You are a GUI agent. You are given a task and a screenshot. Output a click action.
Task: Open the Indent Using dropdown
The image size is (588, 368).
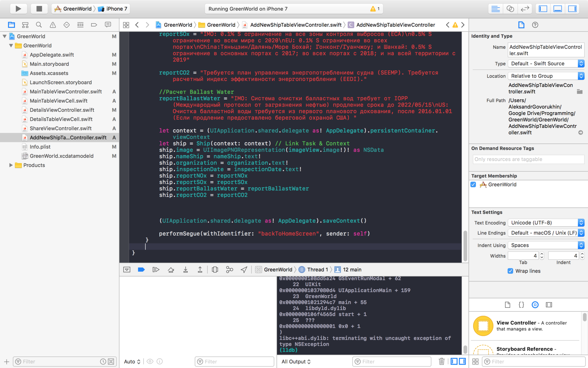pos(546,245)
